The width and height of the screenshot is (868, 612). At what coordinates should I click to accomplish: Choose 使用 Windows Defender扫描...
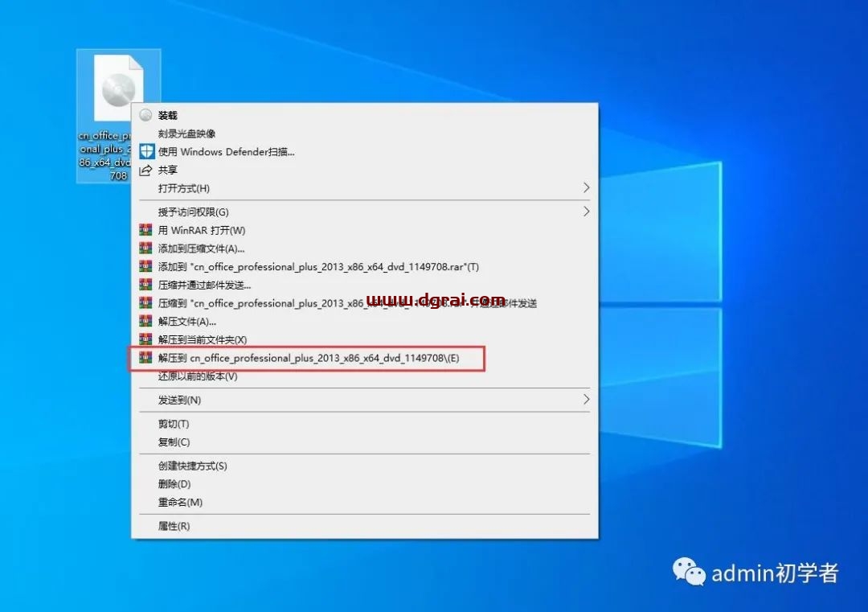click(365, 152)
